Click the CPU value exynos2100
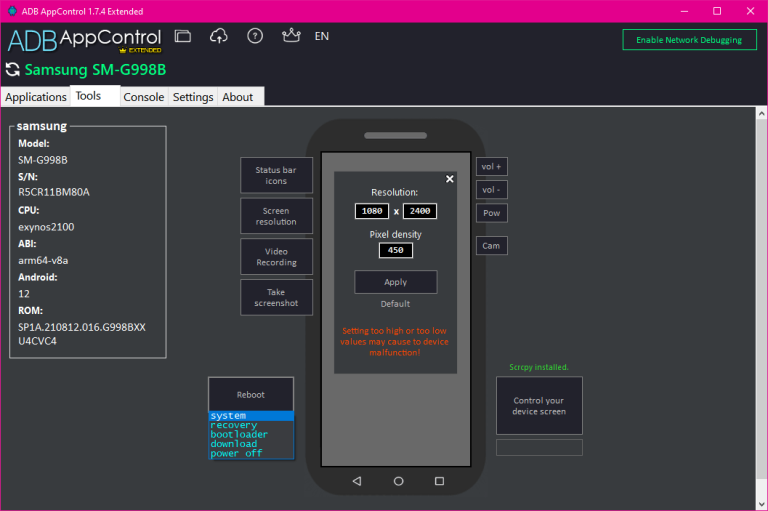Screen dimensions: 768x511 [x=46, y=227]
